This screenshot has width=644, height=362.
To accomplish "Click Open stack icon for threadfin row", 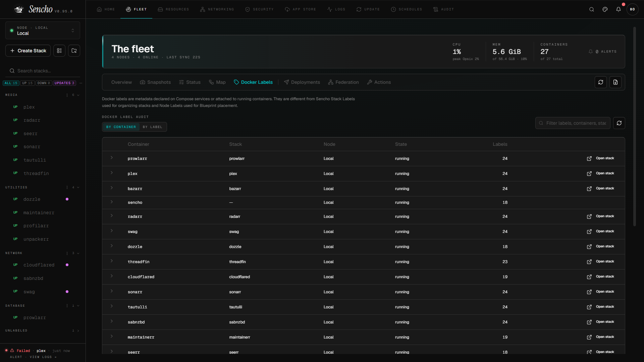I will (x=589, y=262).
